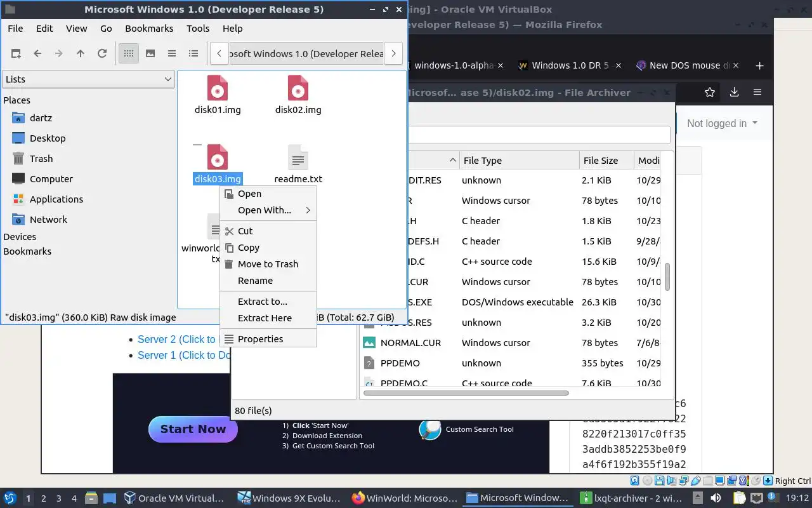The height and width of the screenshot is (508, 812).
Task: Click archiver horizontal scrollbar
Action: [466, 393]
